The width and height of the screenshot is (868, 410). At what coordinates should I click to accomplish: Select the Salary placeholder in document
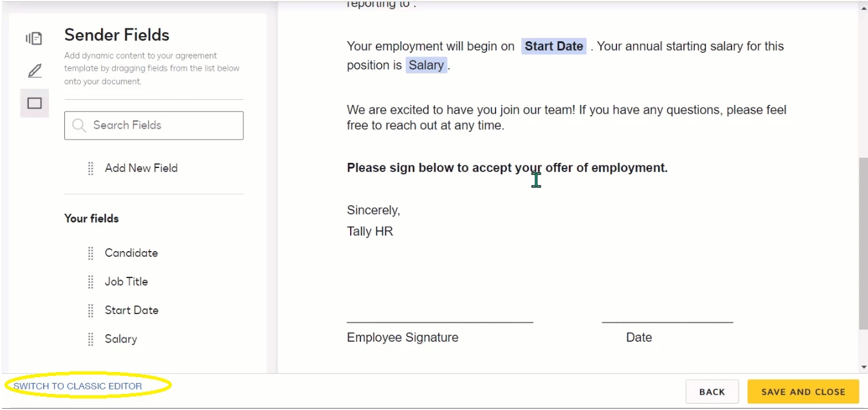click(x=426, y=65)
